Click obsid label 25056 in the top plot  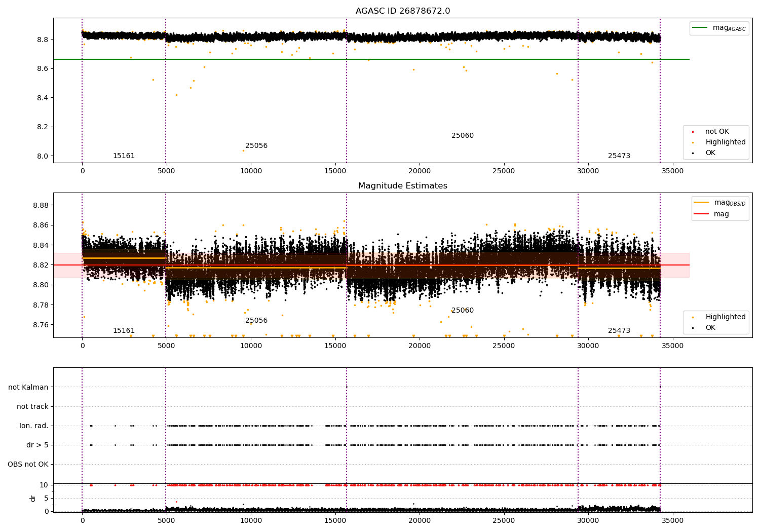point(256,146)
